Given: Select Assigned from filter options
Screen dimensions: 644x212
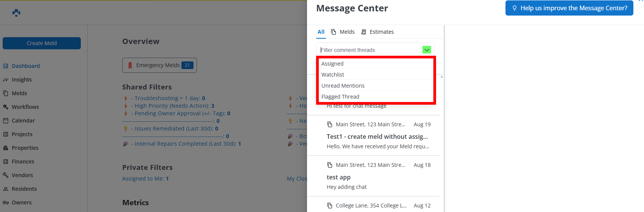Looking at the screenshot, I should pyautogui.click(x=332, y=64).
